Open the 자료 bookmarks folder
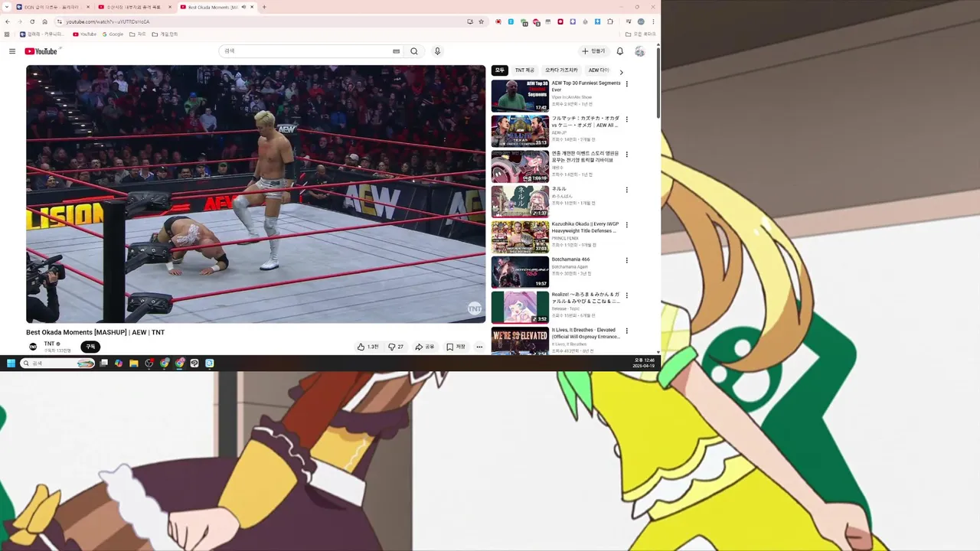 click(138, 34)
